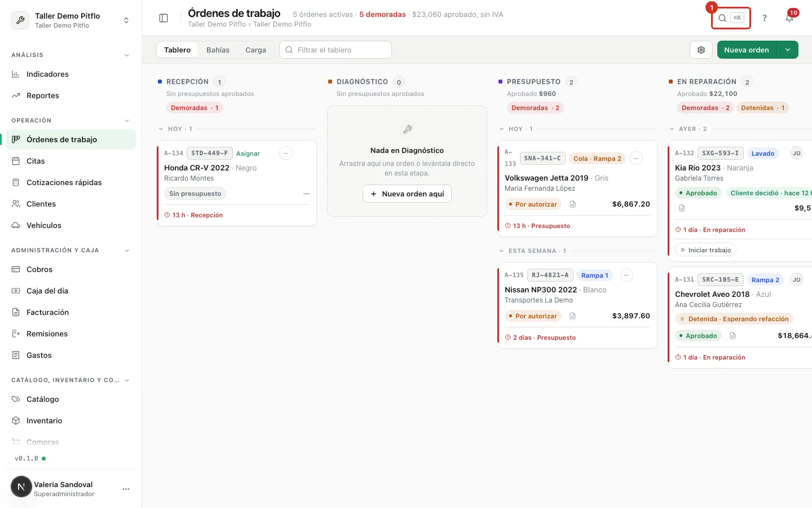Filter by Demoradas chip in Recepción column
Viewport: 812px width, 508px height.
(x=195, y=108)
